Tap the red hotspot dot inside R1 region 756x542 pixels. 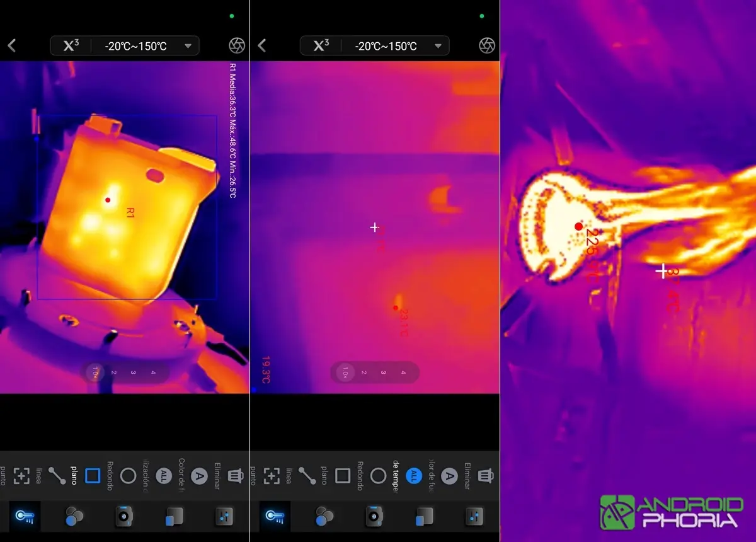click(108, 200)
